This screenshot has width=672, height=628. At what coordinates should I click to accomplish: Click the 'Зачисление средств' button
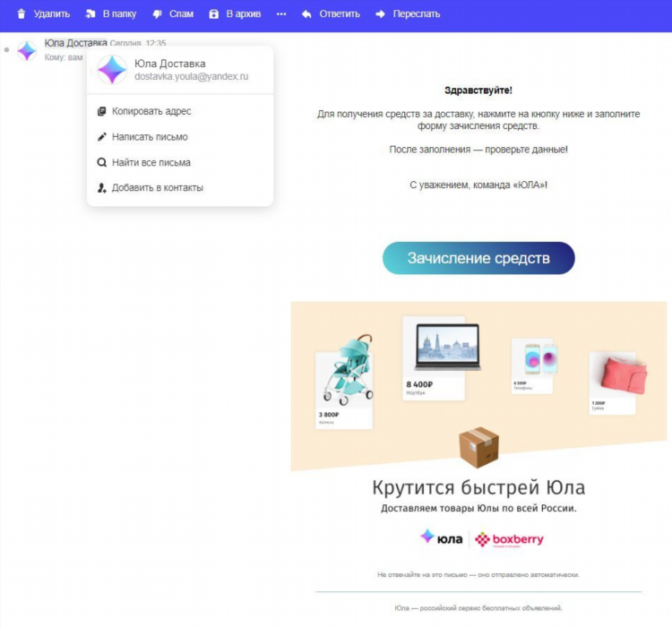coord(478,258)
